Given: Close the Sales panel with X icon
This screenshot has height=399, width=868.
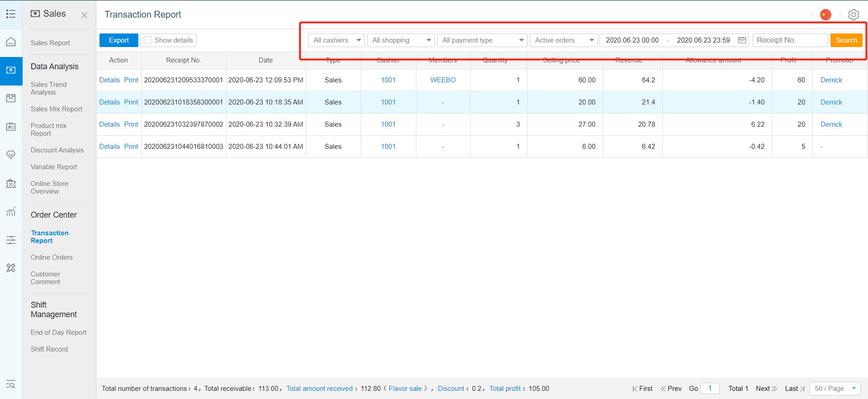Looking at the screenshot, I should point(84,15).
